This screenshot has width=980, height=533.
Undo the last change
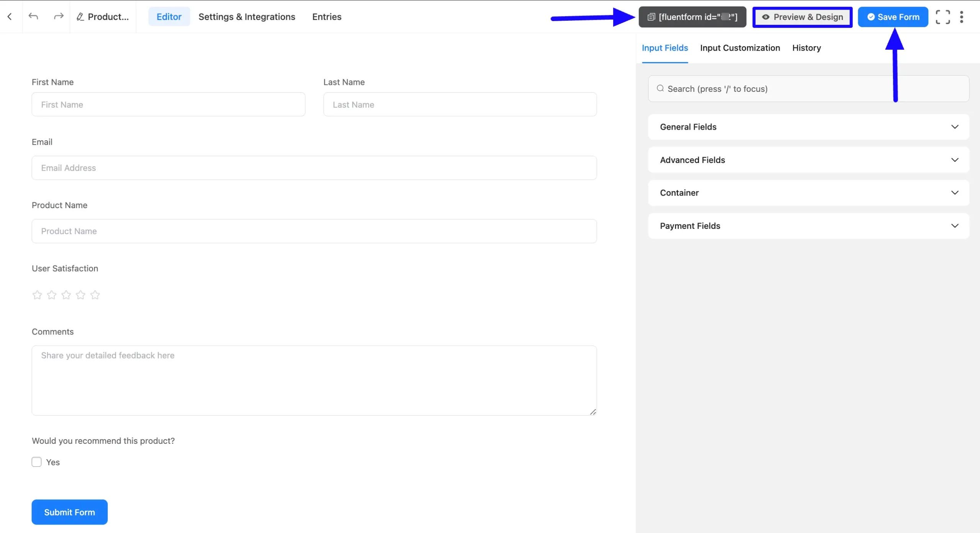point(33,16)
